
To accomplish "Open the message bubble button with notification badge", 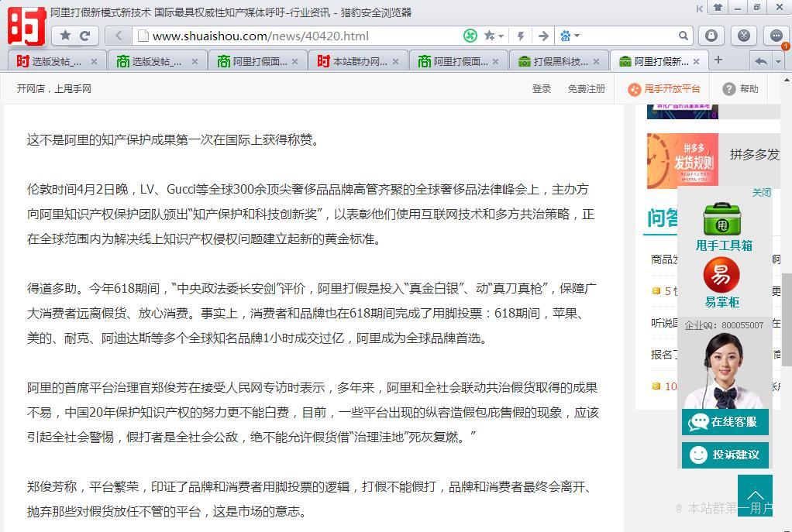I will tap(777, 36).
